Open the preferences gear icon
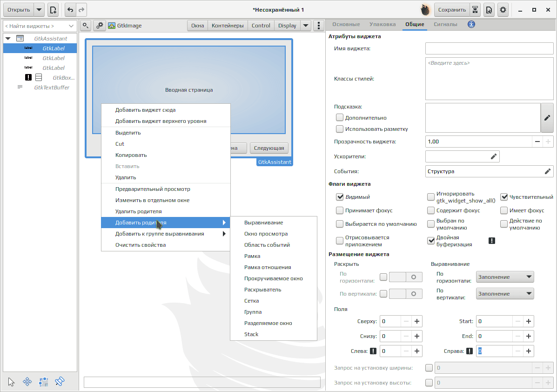The image size is (557, 392). coord(503,10)
